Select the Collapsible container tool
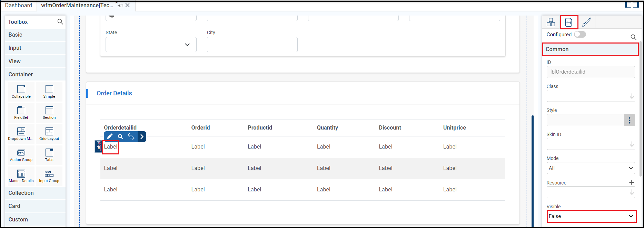This screenshot has height=228, width=644. [x=21, y=92]
